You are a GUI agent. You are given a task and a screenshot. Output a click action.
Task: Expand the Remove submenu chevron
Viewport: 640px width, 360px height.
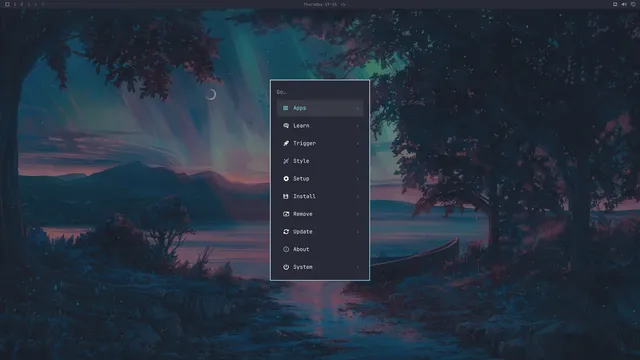click(x=358, y=214)
